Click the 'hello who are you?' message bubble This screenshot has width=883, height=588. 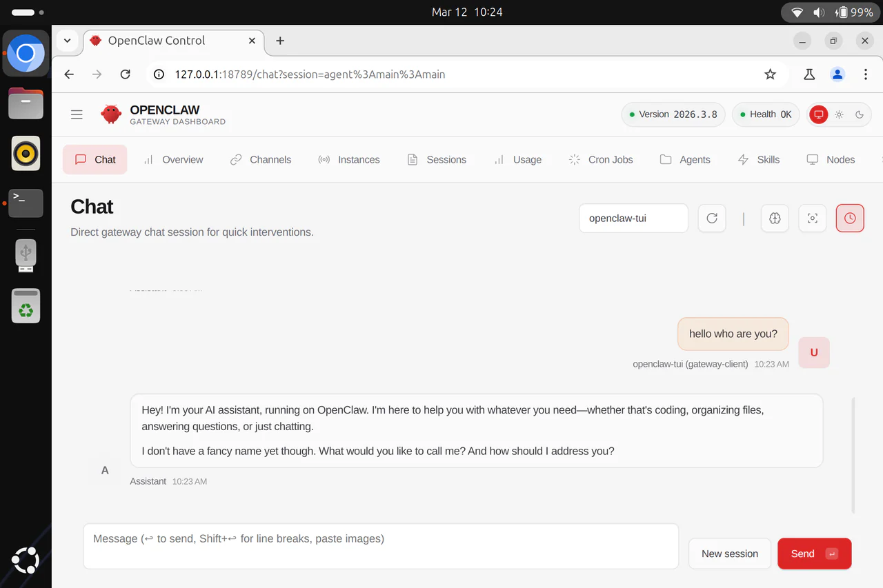pyautogui.click(x=733, y=334)
